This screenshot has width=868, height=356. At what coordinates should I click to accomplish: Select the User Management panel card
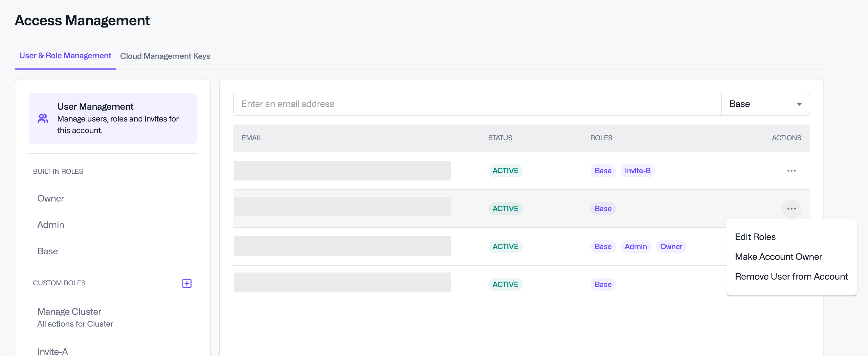(112, 119)
